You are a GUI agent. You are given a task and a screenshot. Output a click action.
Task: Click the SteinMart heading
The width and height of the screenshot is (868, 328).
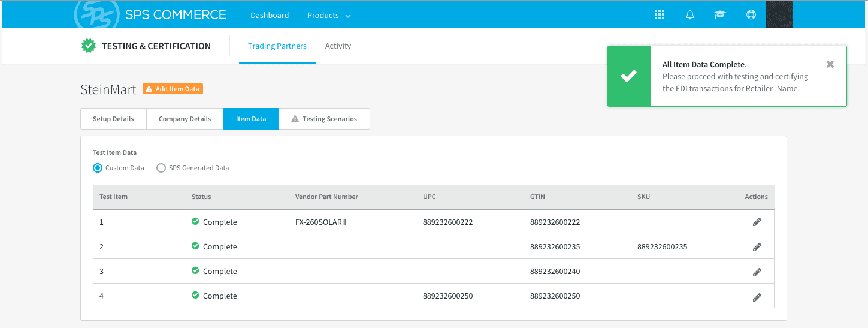pos(108,89)
